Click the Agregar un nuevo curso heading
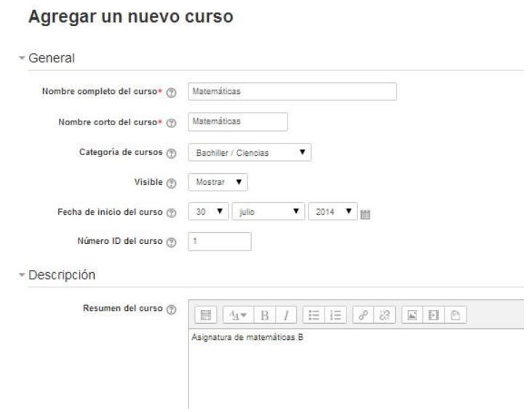Screen dimensions: 532x412 pos(131,16)
